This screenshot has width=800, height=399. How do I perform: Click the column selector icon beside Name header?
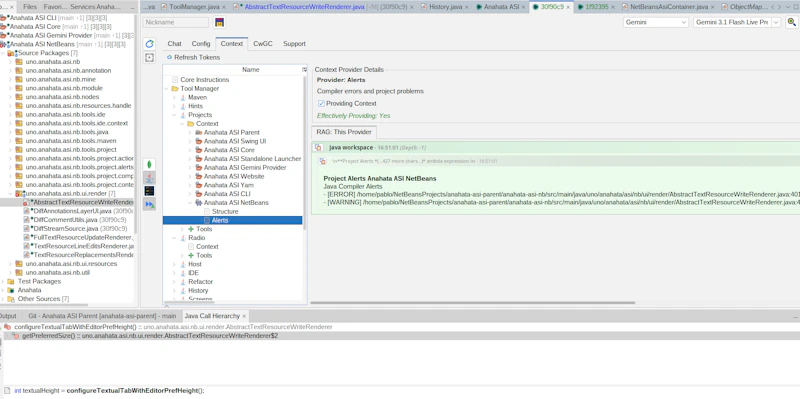[305, 69]
